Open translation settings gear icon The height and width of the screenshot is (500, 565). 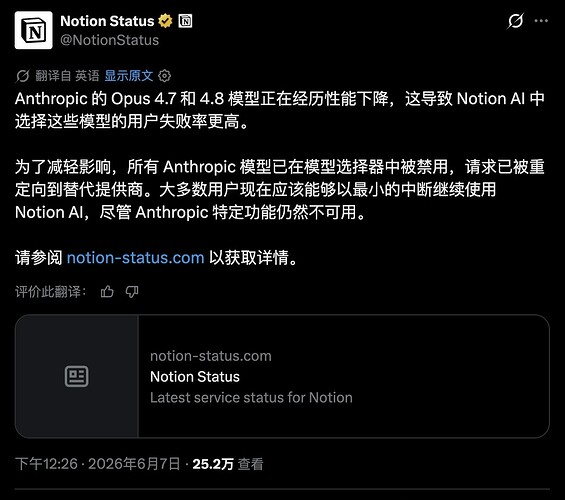pyautogui.click(x=164, y=76)
